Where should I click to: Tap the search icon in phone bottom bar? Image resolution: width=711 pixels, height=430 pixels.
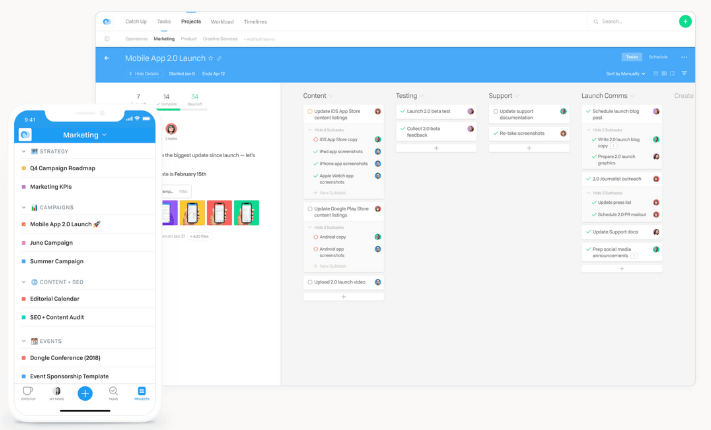113,392
